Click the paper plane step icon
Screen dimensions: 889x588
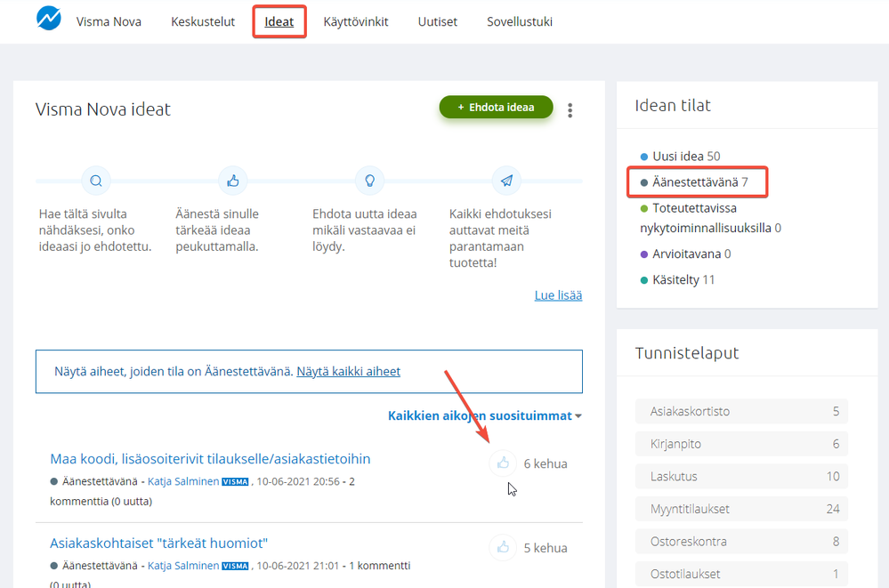coord(506,181)
